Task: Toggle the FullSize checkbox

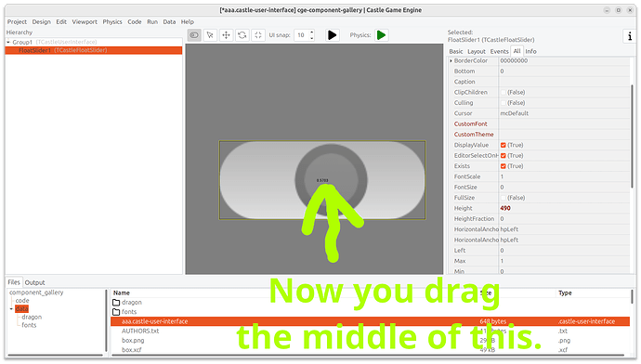Action: click(x=504, y=198)
